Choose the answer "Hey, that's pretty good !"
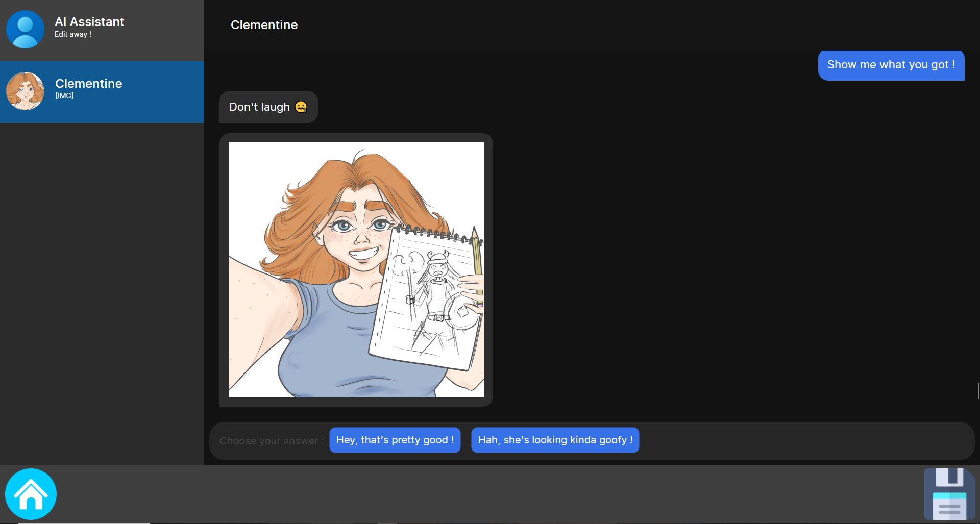Viewport: 980px width, 524px height. (395, 440)
